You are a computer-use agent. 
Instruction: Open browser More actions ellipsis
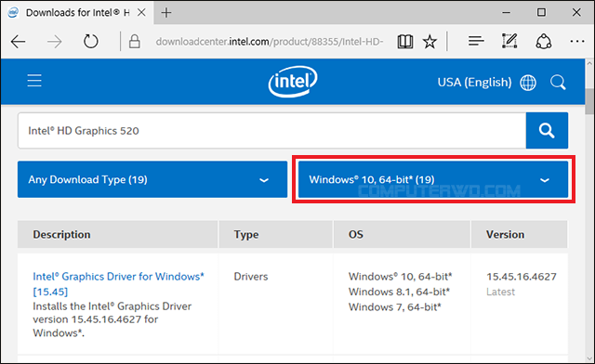pyautogui.click(x=577, y=41)
